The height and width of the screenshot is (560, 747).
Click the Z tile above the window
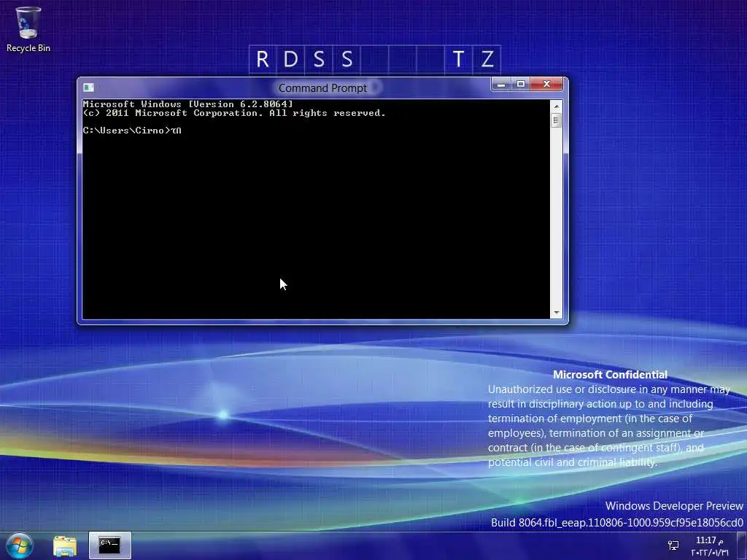(487, 60)
